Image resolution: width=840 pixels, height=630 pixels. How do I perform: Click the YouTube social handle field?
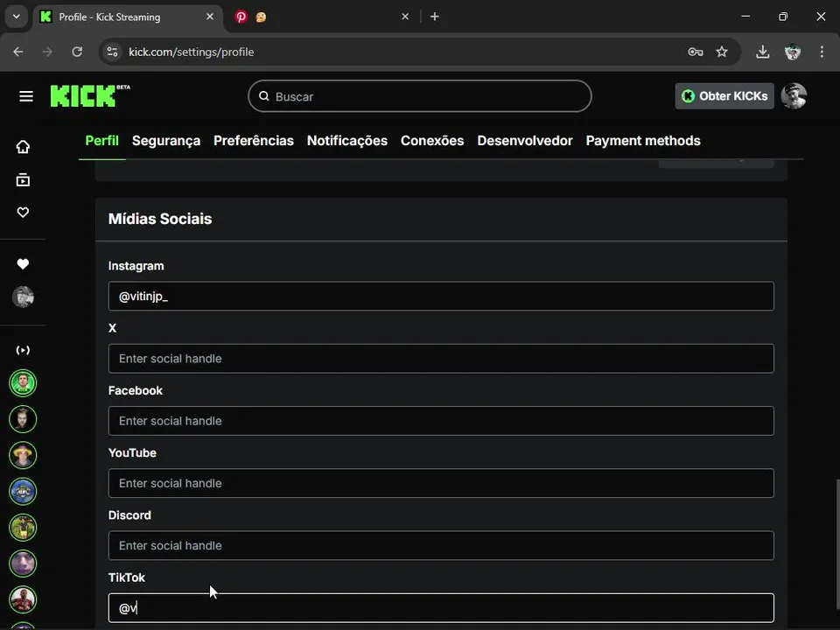441,483
